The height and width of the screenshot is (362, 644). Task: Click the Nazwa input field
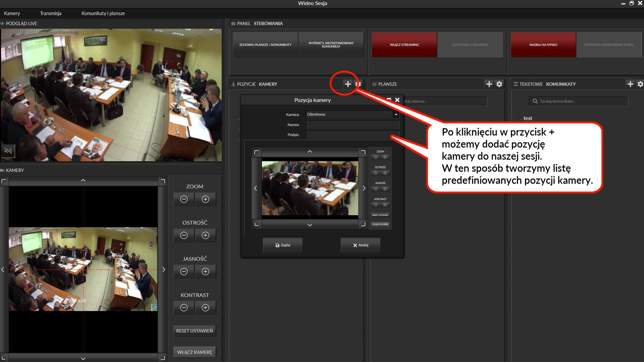352,125
